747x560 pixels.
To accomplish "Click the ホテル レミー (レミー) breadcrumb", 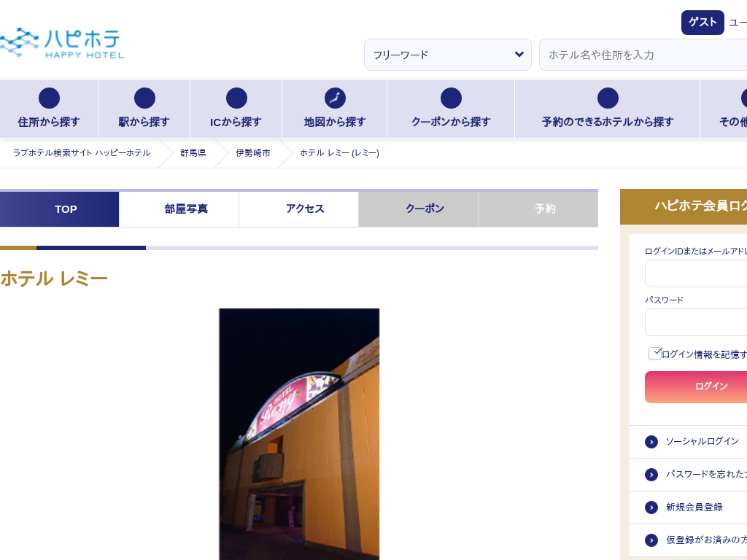I will point(339,153).
